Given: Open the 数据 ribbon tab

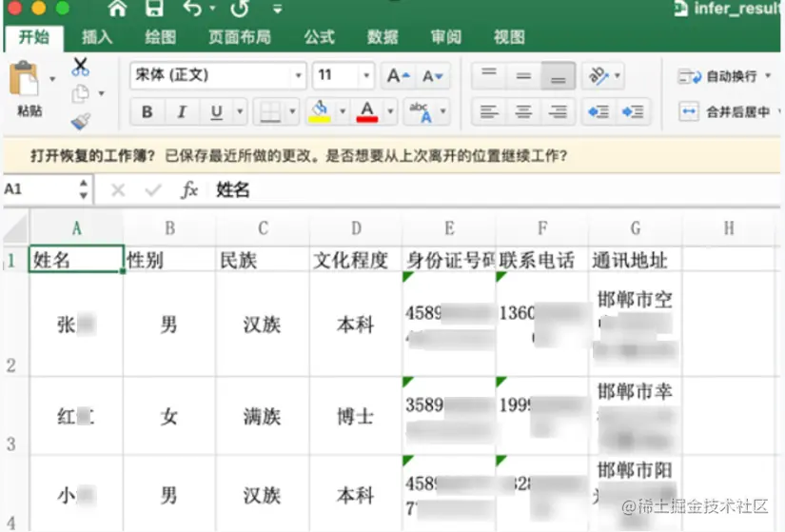Looking at the screenshot, I should pyautogui.click(x=382, y=37).
